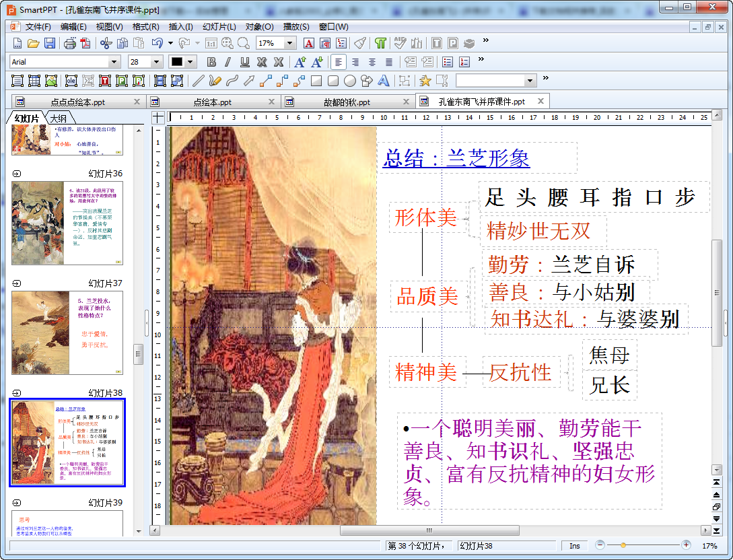733x560 pixels.
Task: Create a new presentation file
Action: (18, 44)
